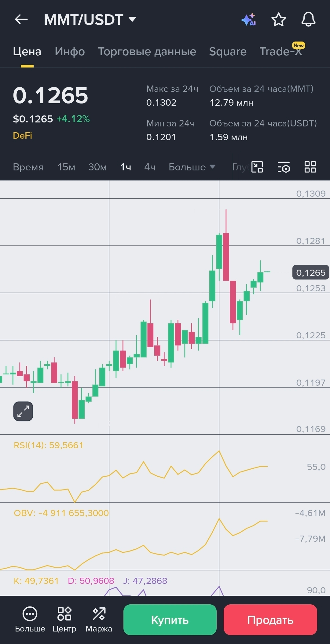Screen dimensions: 330x644
Task: Switch to the Инфо tab
Action: pyautogui.click(x=70, y=52)
